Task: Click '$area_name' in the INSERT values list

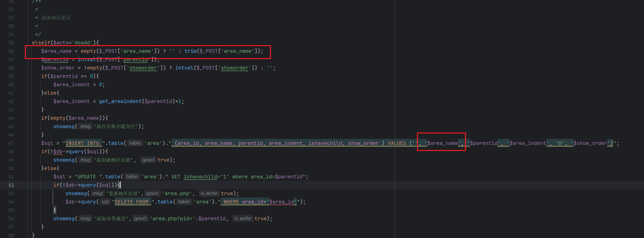Action: (x=443, y=143)
